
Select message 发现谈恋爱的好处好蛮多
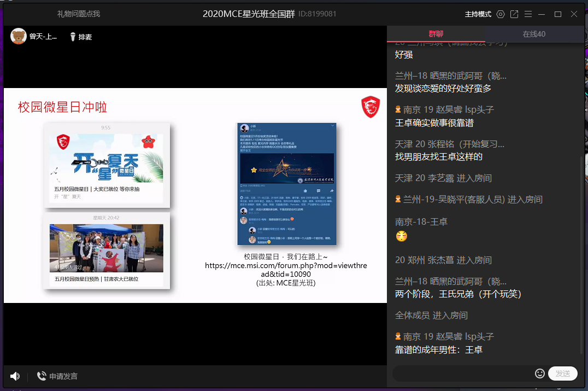click(x=443, y=89)
